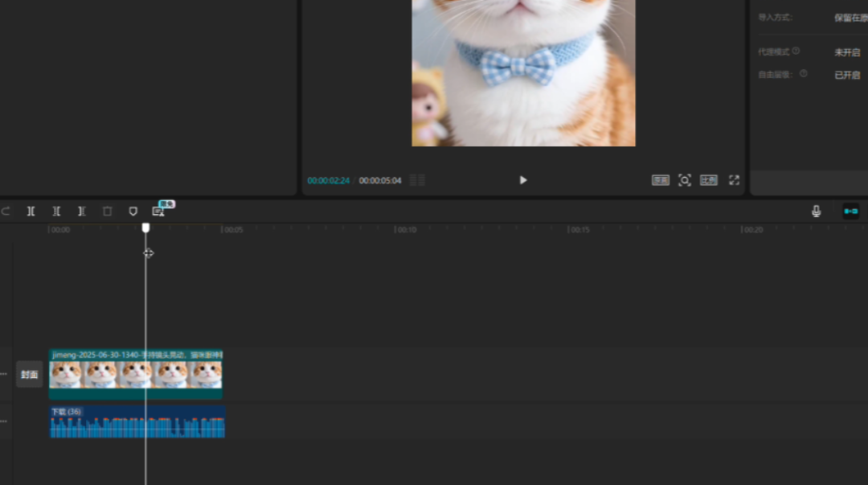This screenshot has width=868, height=485.
Task: Open the 比例 aspect ratio picker
Action: (x=710, y=180)
